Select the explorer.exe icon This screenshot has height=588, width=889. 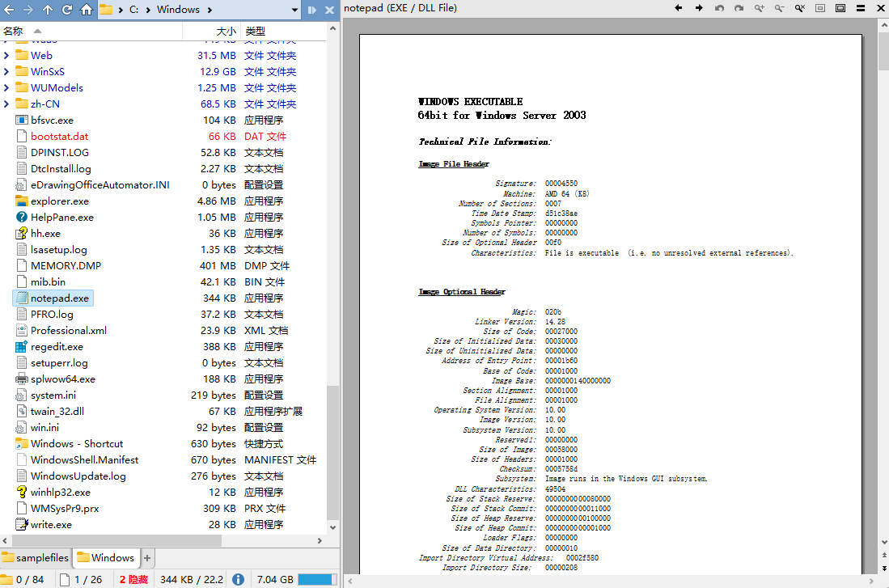[22, 201]
